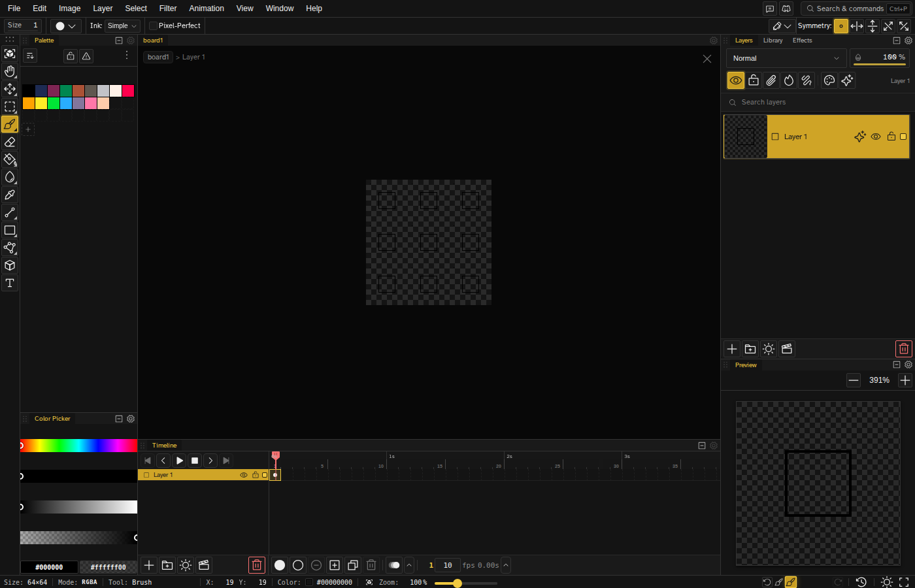The image size is (915, 588).
Task: Switch to the Effects tab
Action: [803, 41]
